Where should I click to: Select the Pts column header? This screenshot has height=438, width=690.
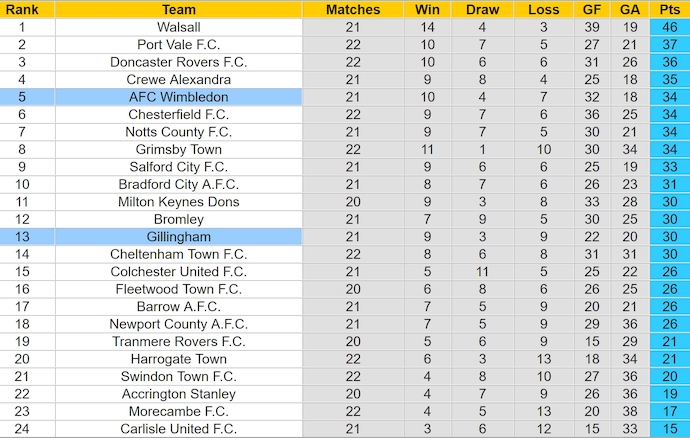(670, 9)
